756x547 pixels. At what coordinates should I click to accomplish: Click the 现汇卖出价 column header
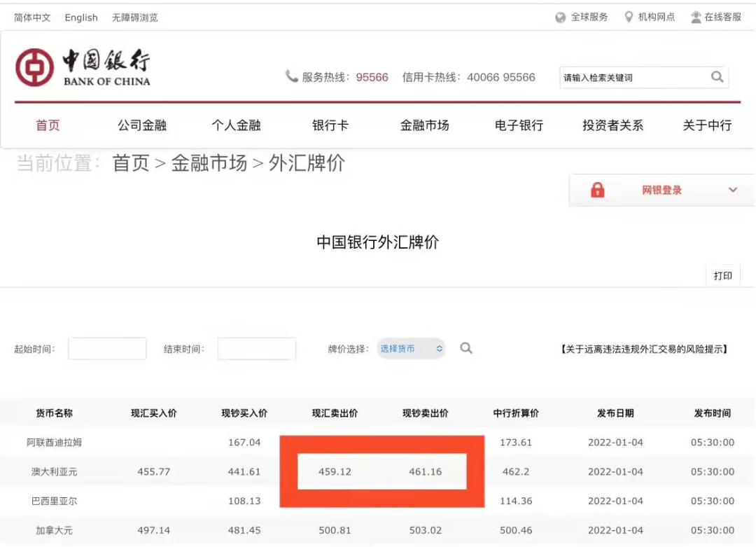click(335, 413)
